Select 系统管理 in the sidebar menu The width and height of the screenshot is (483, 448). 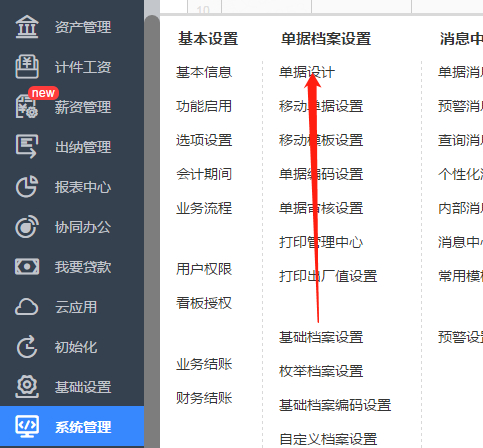[72, 427]
